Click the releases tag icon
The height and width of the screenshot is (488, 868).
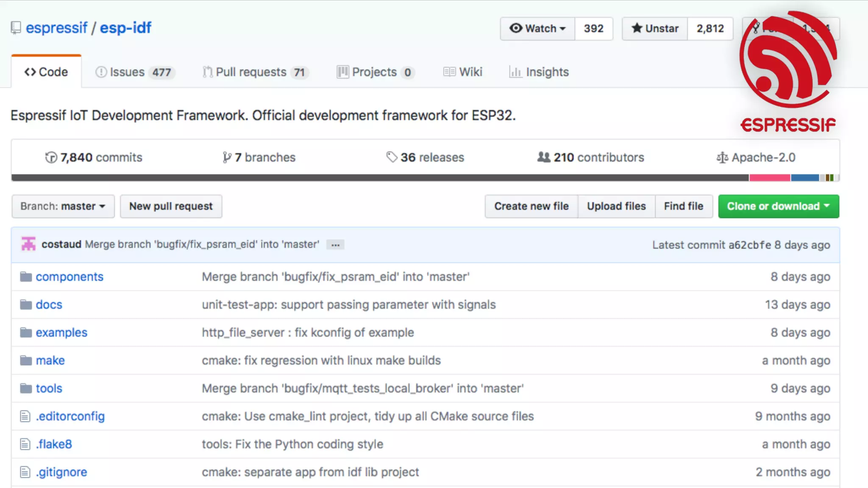[x=392, y=157]
